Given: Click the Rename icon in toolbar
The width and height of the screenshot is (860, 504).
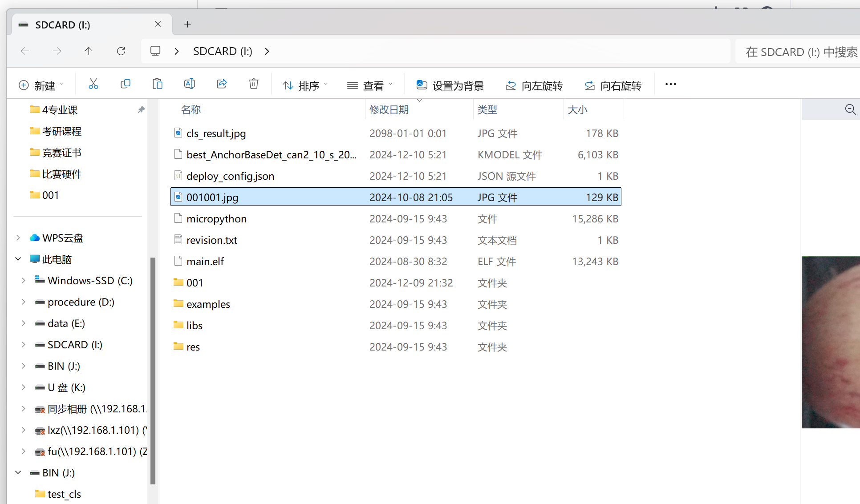Looking at the screenshot, I should [x=190, y=84].
